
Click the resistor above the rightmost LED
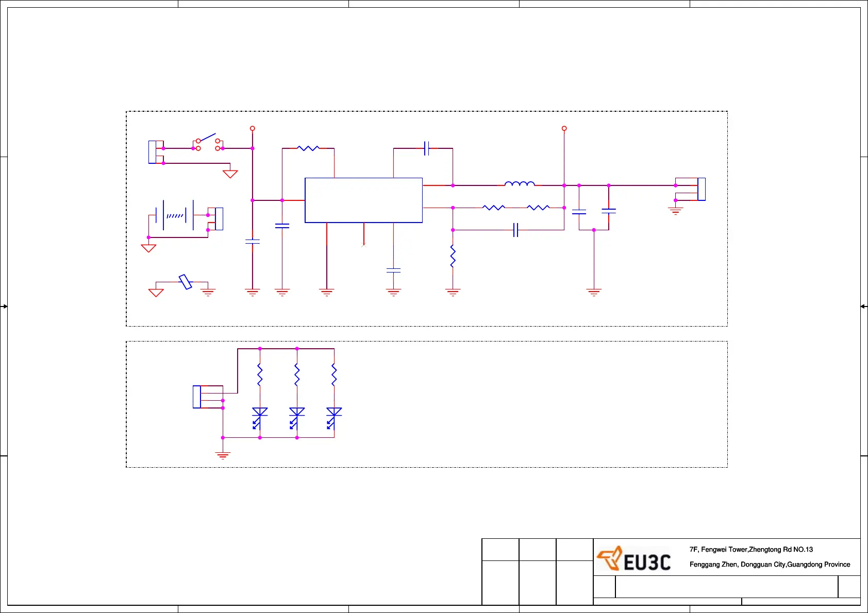(x=334, y=375)
